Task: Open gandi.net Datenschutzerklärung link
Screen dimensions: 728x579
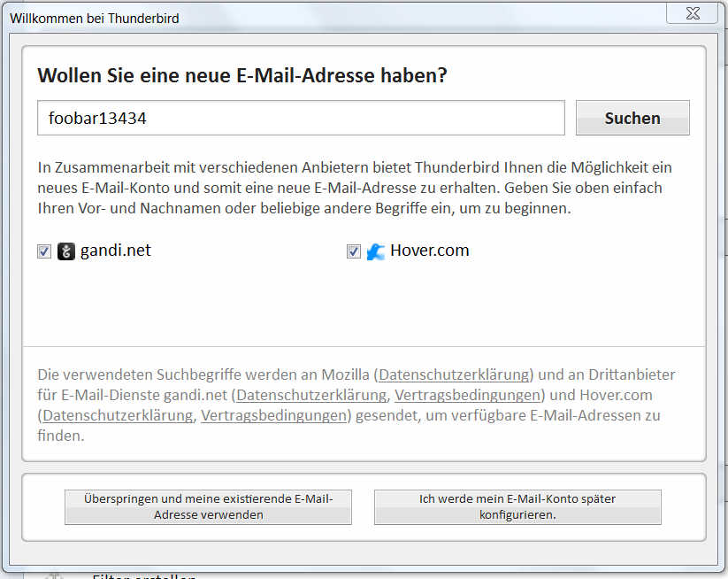Action: coord(311,395)
